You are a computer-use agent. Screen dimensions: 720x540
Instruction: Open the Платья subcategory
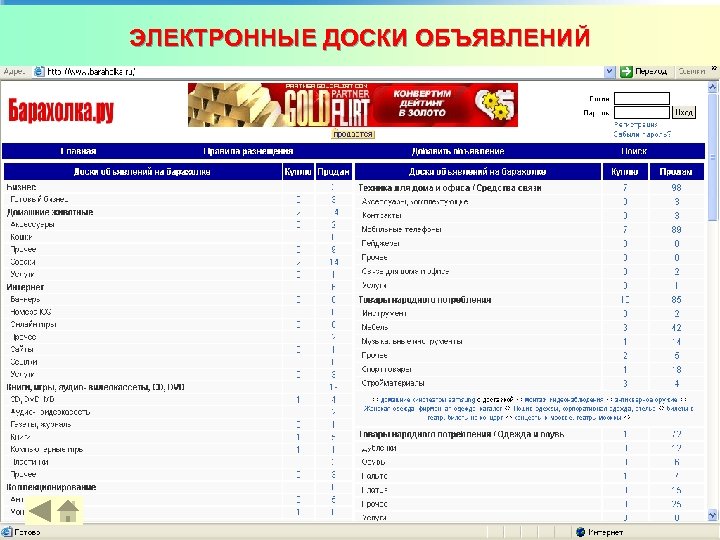pos(374,490)
